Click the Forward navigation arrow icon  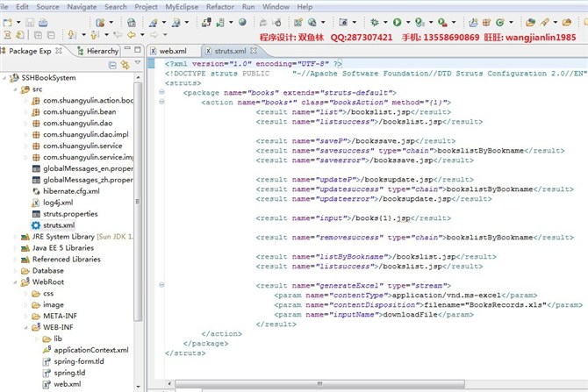click(x=154, y=35)
